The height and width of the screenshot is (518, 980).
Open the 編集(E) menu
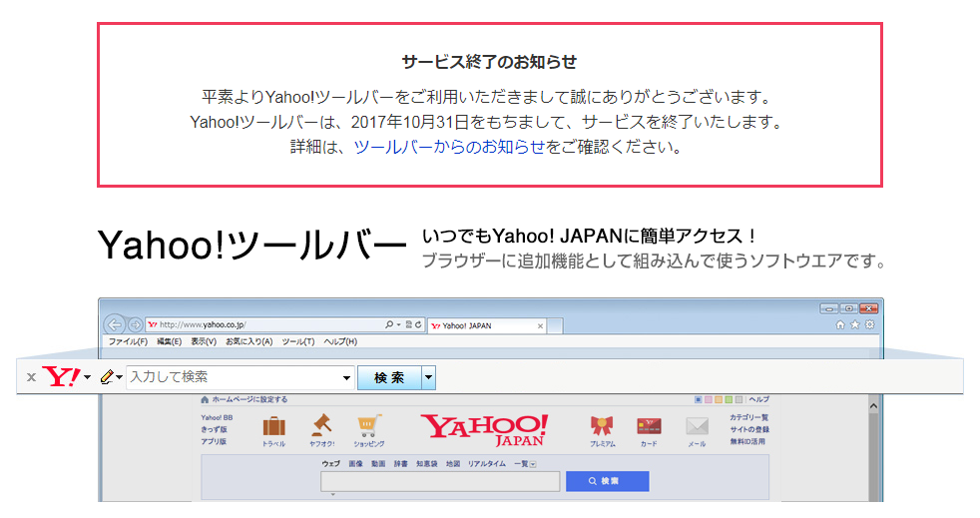(x=169, y=341)
